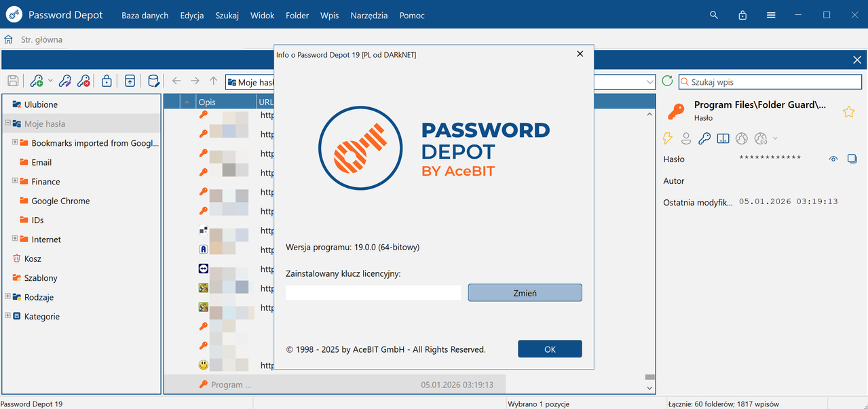868x409 pixels.
Task: Open the Szukaj menu
Action: [x=227, y=15]
